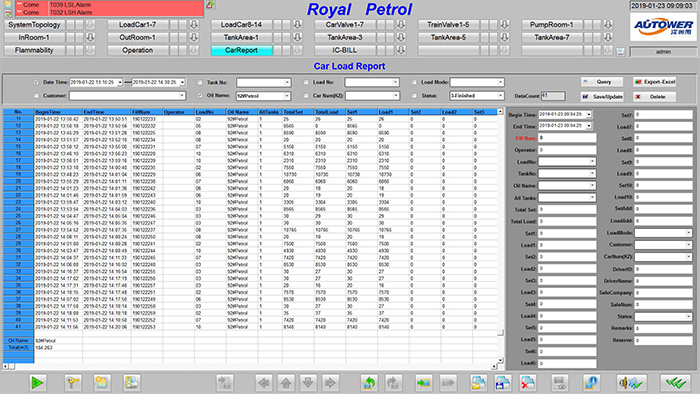Click the left arrow navigation icon
Viewport: 700px width, 394px height.
[264, 382]
